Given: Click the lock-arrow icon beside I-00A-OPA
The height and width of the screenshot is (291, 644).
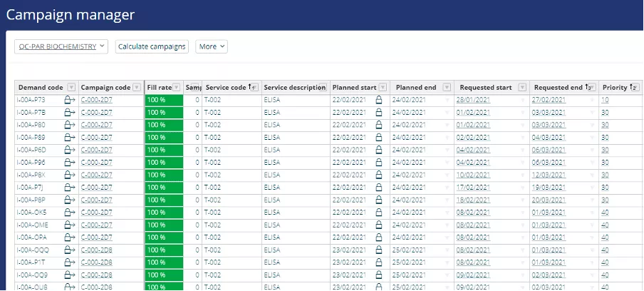Looking at the screenshot, I should [70, 238].
